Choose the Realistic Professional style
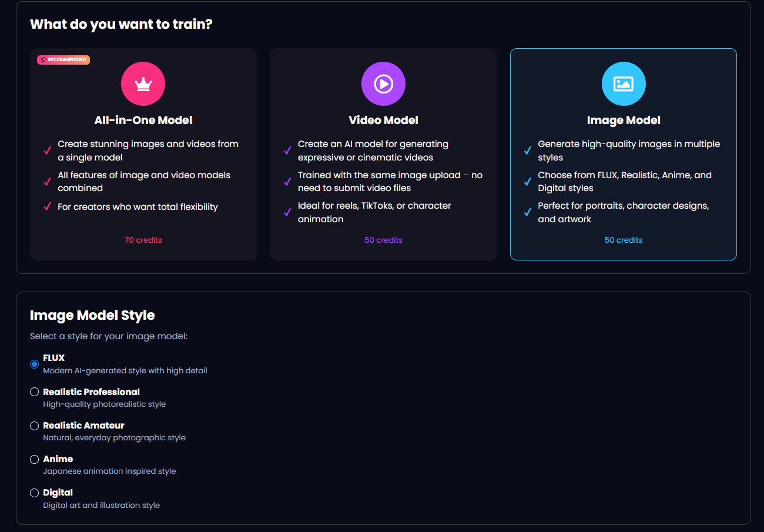This screenshot has height=532, width=764. 34,392
